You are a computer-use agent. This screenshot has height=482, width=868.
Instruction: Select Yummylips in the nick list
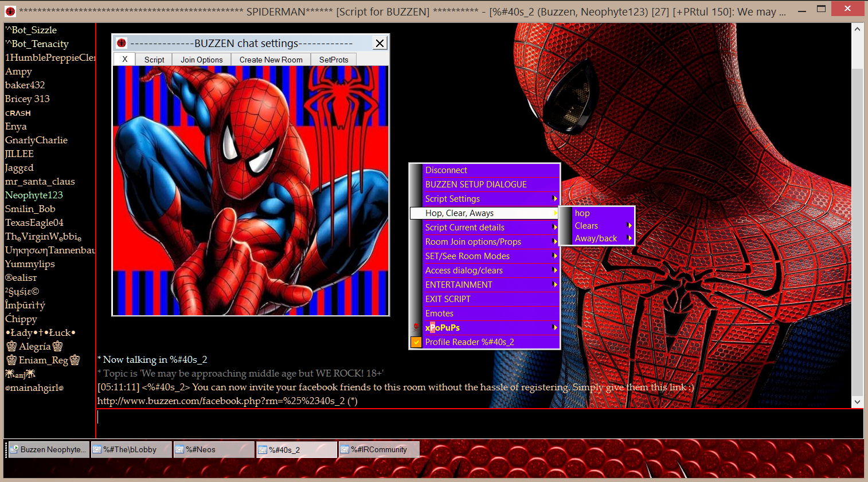(30, 264)
